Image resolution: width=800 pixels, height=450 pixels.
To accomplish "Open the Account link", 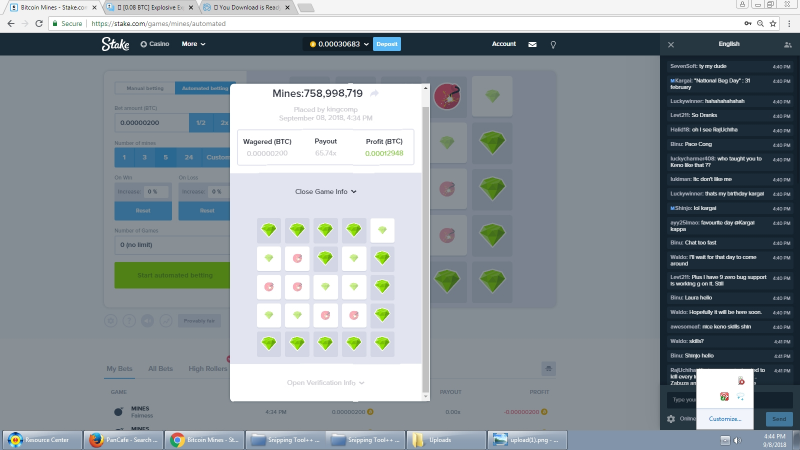I will click(x=504, y=44).
